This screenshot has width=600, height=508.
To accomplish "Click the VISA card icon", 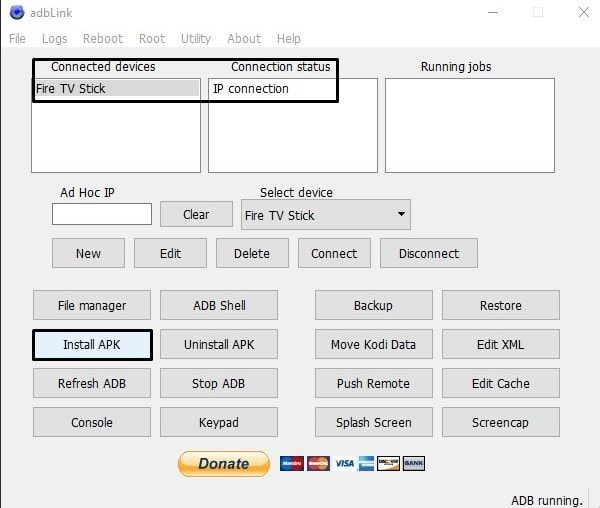I will pos(345,464).
